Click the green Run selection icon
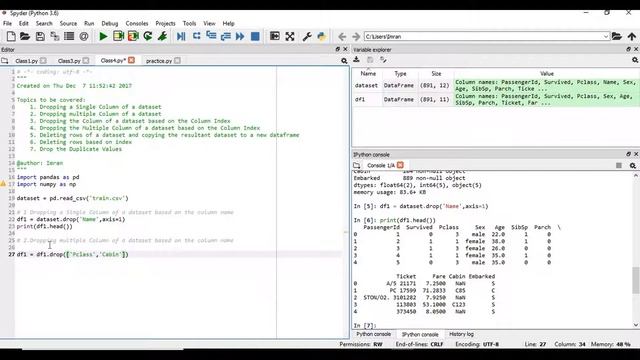Image resolution: width=640 pixels, height=360 pixels. pyautogui.click(x=162, y=36)
